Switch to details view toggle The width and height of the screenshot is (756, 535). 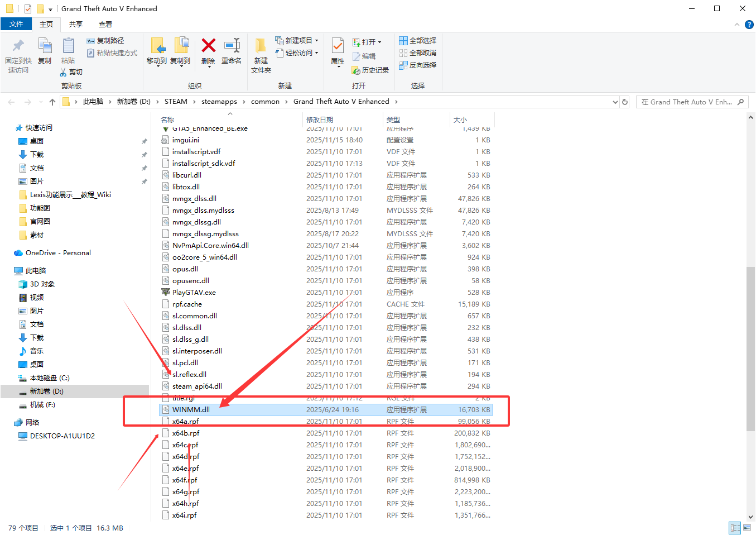[x=735, y=528]
